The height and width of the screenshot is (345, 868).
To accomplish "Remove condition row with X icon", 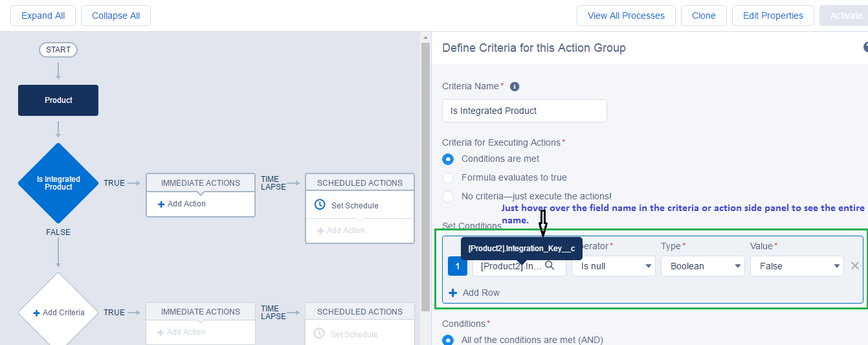I will (x=855, y=265).
